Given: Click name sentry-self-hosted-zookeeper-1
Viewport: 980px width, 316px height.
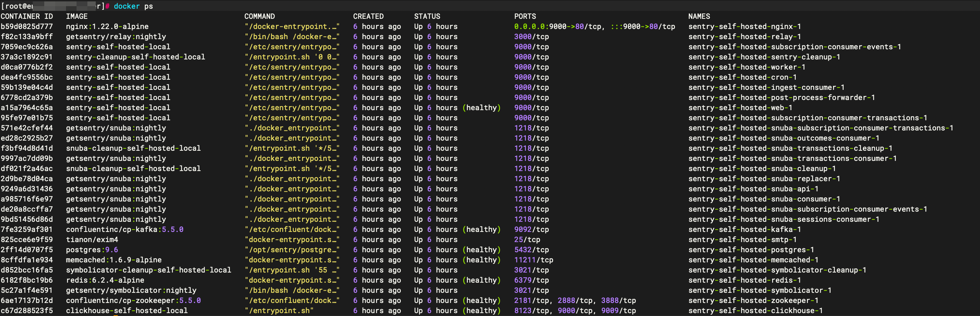Looking at the screenshot, I should [x=753, y=300].
